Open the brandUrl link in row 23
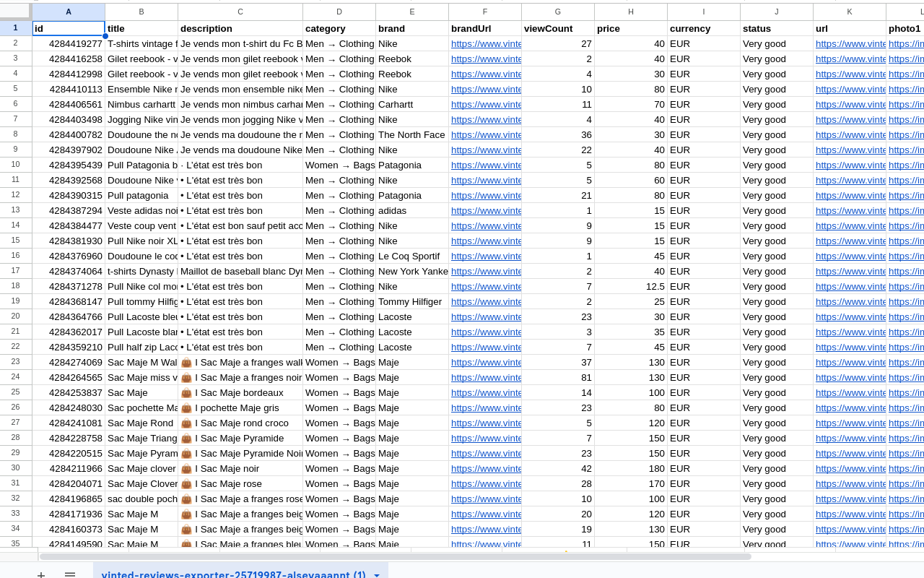The height and width of the screenshot is (578, 924). 486,363
